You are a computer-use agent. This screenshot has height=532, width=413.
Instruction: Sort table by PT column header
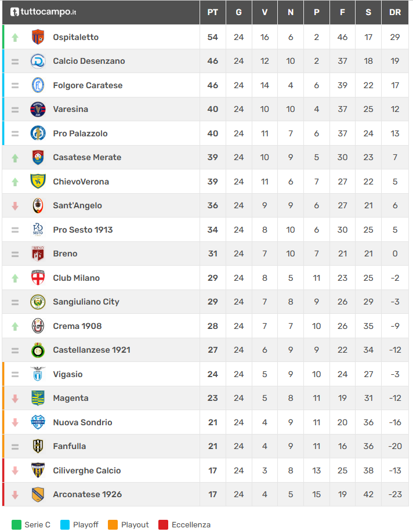coord(213,12)
